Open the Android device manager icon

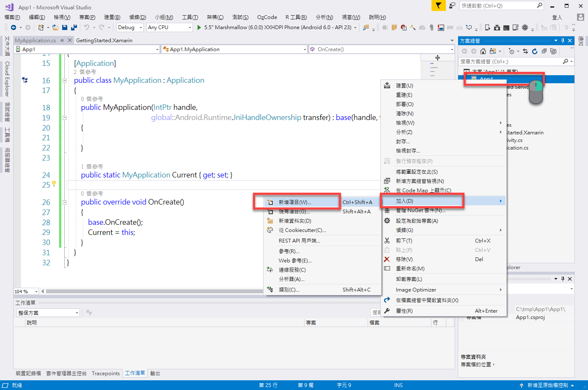click(487, 27)
